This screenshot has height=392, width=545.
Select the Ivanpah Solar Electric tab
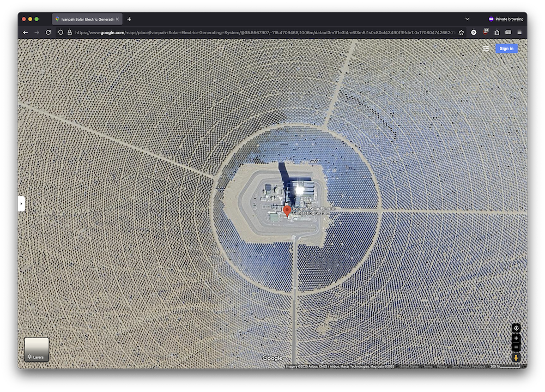coord(84,19)
